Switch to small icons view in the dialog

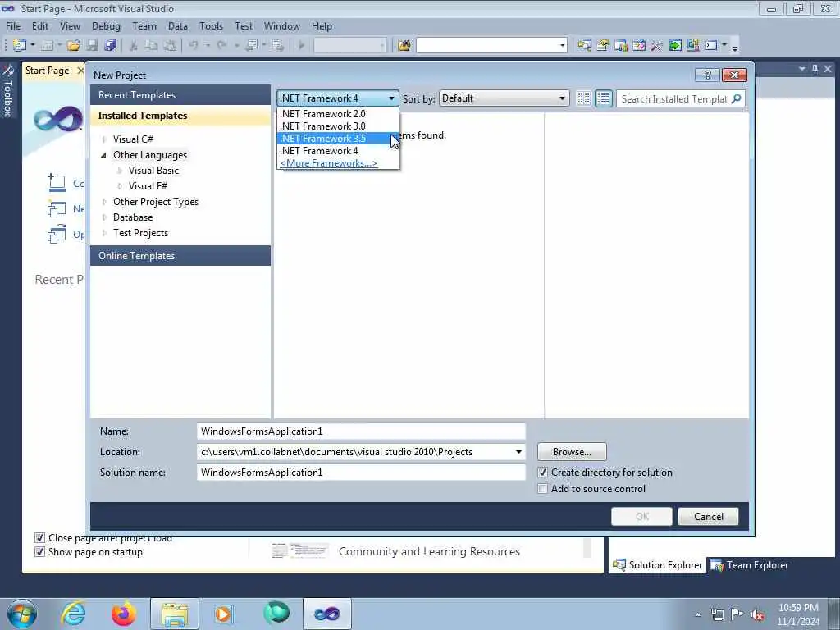(x=583, y=98)
